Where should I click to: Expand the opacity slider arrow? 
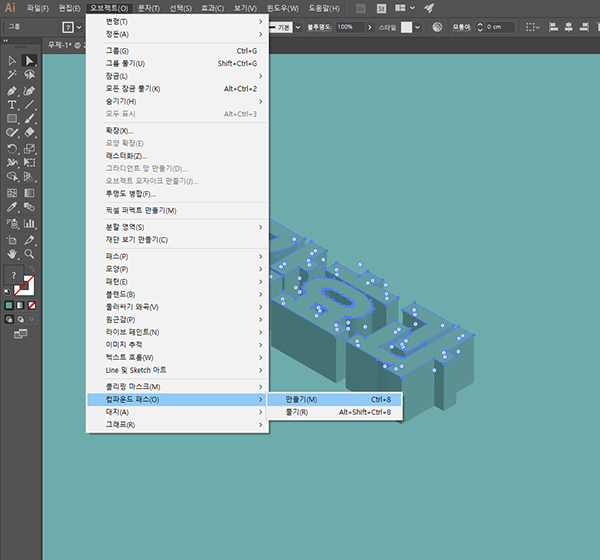pyautogui.click(x=369, y=27)
